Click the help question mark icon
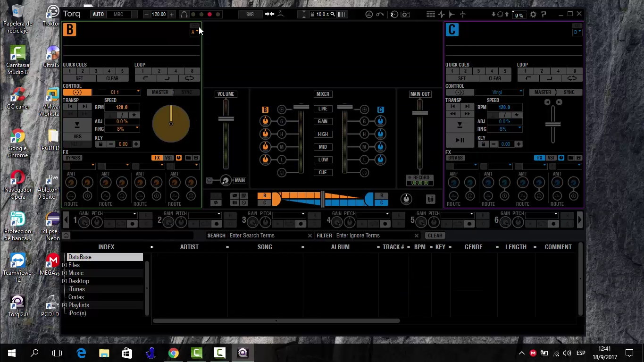This screenshot has height=362, width=644. point(544,14)
